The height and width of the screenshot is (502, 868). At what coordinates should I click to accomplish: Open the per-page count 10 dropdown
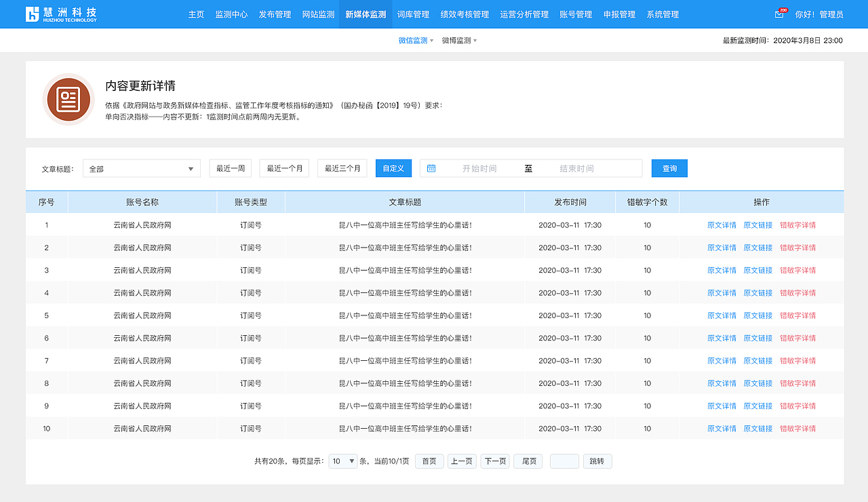click(344, 461)
